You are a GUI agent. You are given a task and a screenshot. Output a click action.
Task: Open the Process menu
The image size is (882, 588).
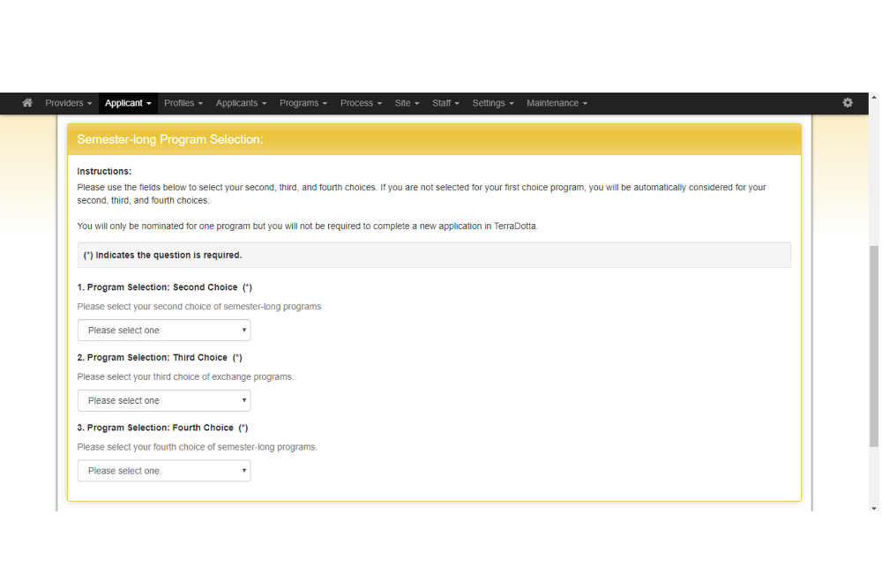361,103
